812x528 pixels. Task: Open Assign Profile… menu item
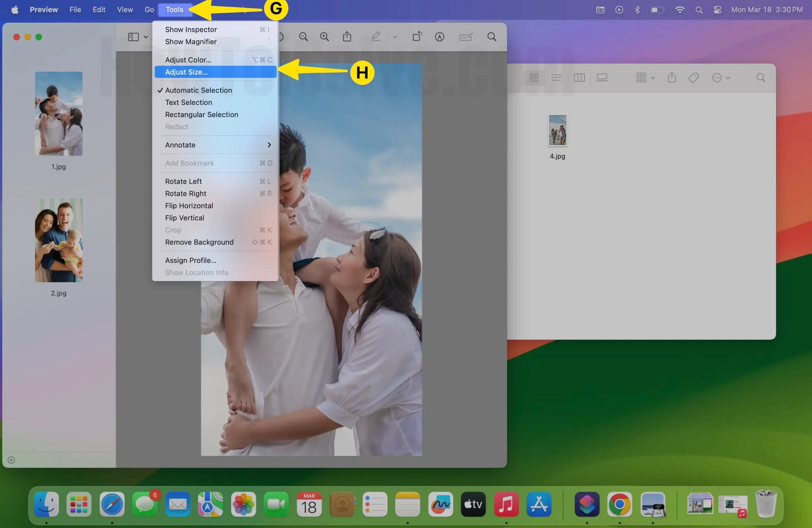pos(215,260)
